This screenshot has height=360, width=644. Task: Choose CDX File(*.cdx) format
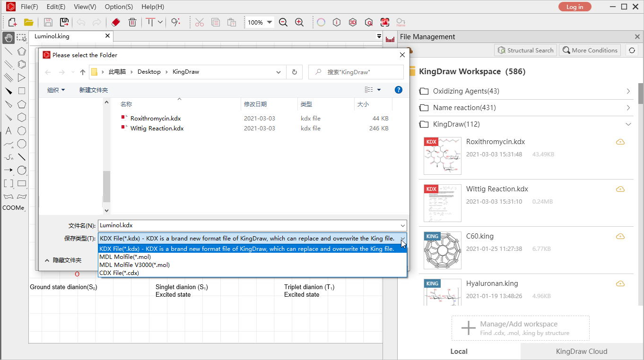coord(252,273)
